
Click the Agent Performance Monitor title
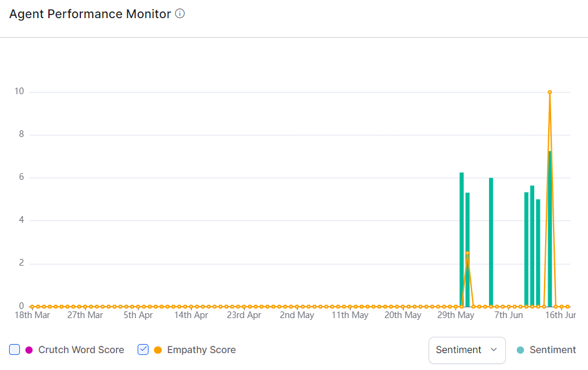(90, 14)
